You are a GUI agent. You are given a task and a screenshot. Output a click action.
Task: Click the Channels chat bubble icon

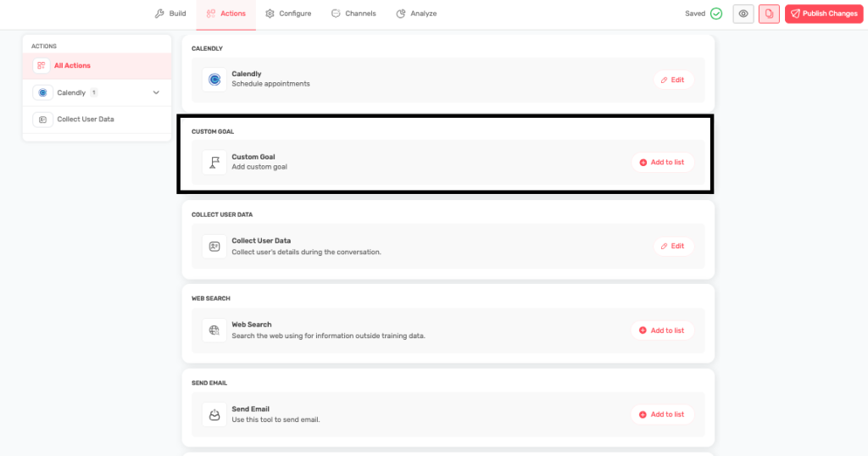(x=336, y=14)
